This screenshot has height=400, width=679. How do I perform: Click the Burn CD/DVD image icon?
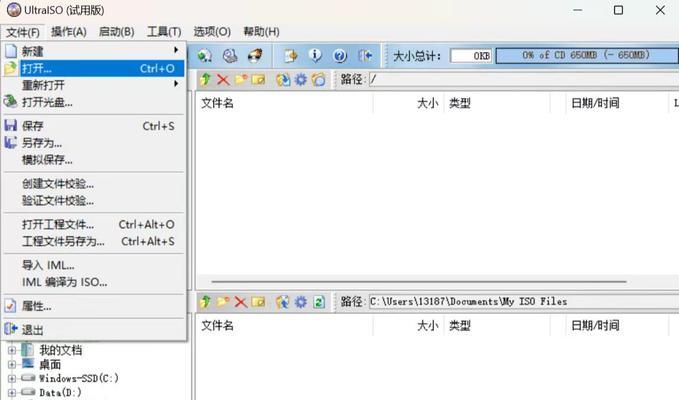pos(255,55)
